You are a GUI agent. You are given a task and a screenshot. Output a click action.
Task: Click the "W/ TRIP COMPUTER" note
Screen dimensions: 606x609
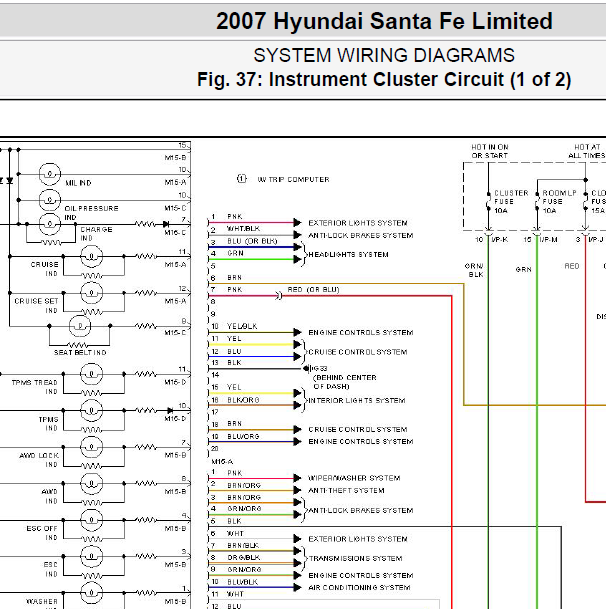[x=293, y=179]
